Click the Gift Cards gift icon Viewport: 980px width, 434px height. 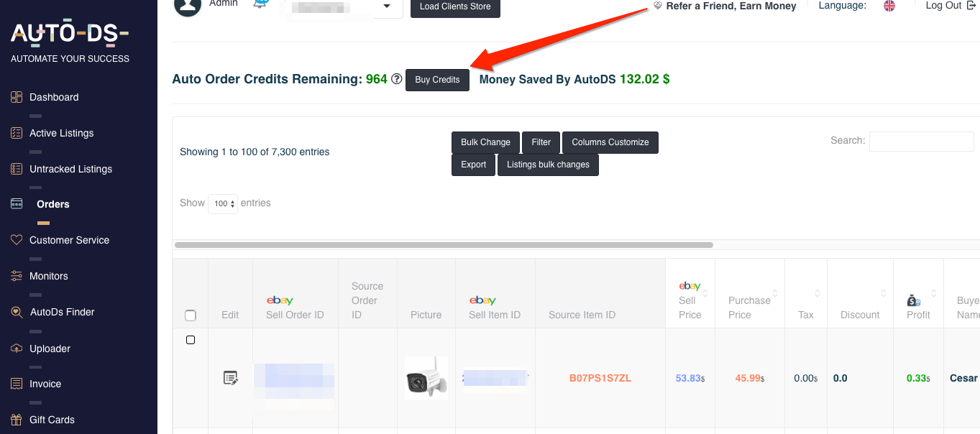point(17,420)
